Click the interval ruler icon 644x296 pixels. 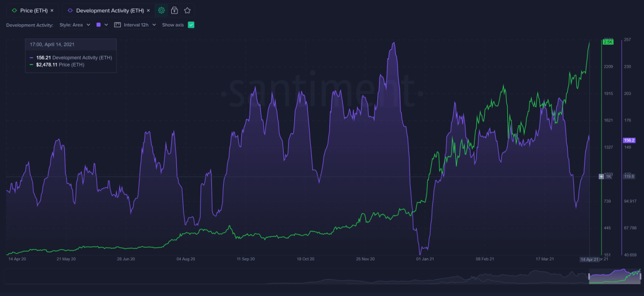pyautogui.click(x=118, y=25)
